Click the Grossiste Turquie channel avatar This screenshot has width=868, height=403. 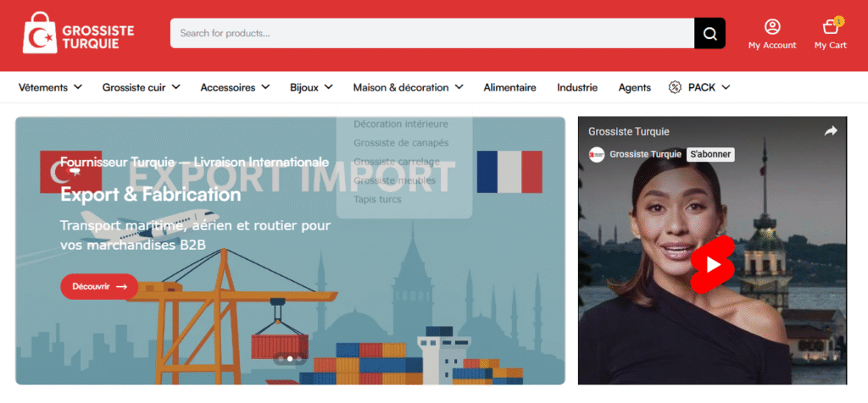596,154
